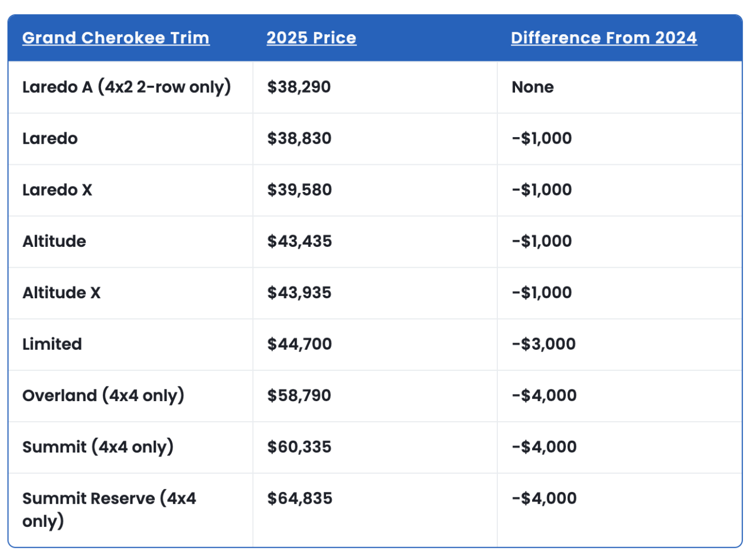Image resolution: width=756 pixels, height=560 pixels.
Task: Select the Laredo A (4x2 2-row only) cell
Action: [126, 87]
